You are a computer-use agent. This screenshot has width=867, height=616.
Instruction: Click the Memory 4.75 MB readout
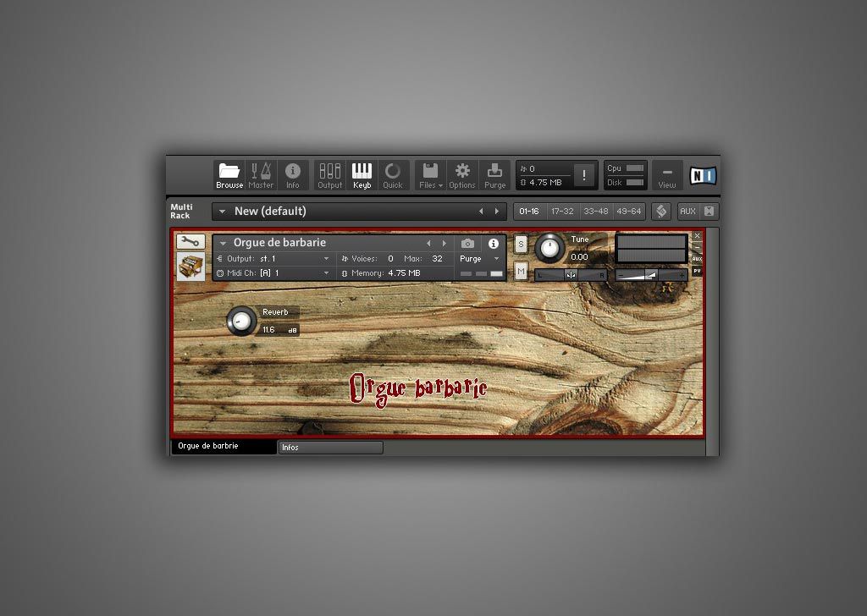(x=382, y=273)
